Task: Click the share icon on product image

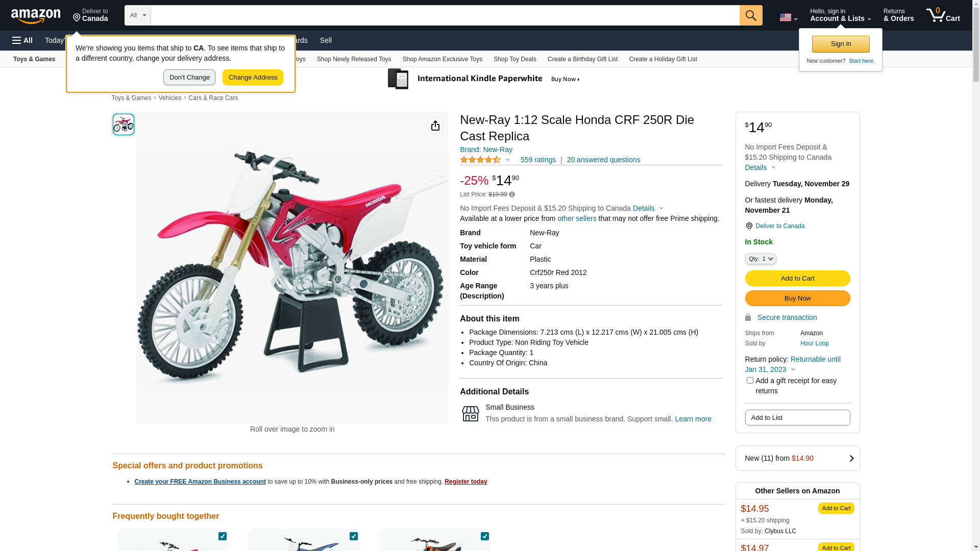Action: pyautogui.click(x=435, y=126)
